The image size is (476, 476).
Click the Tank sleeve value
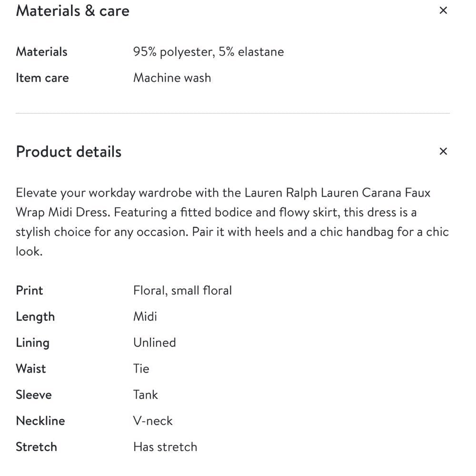tap(145, 395)
